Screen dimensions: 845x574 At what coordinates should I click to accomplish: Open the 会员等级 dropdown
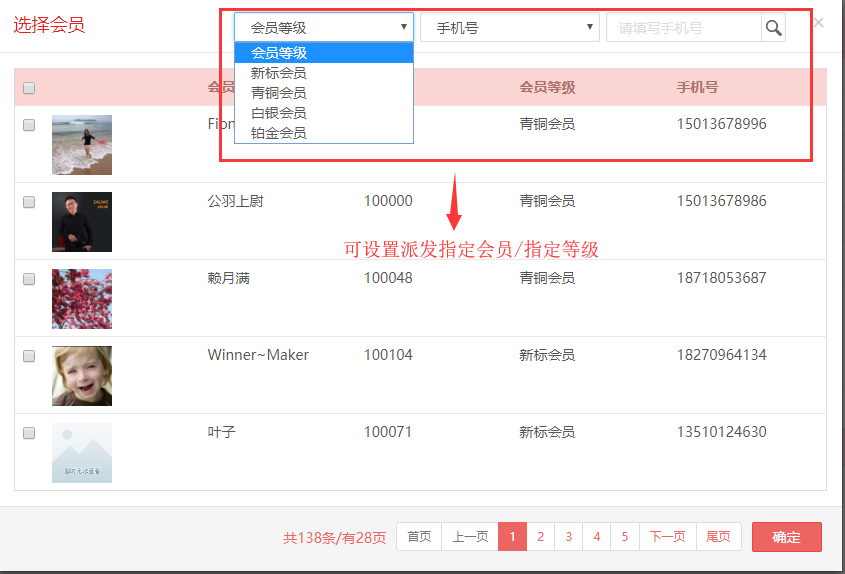click(x=323, y=28)
